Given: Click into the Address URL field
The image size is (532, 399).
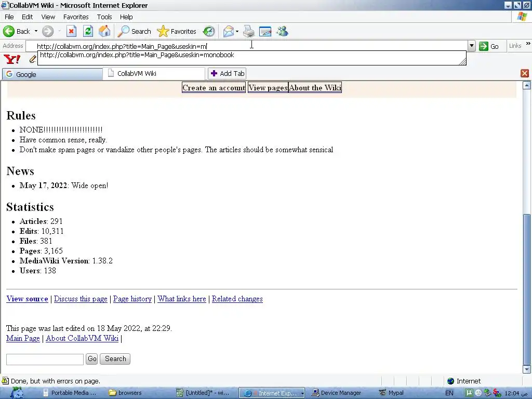Looking at the screenshot, I should pos(247,46).
